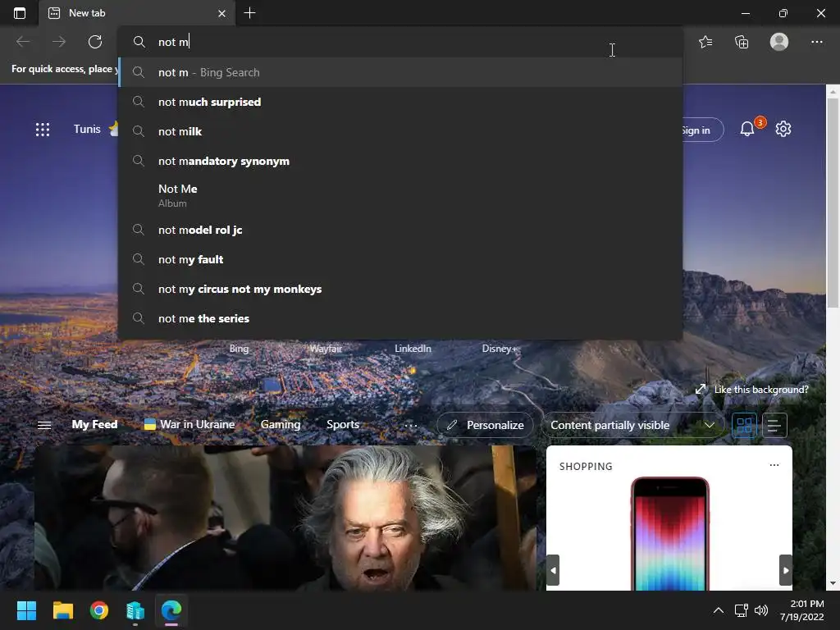This screenshot has width=840, height=630.
Task: Select 'not my circus not my monkeys'
Action: point(399,289)
